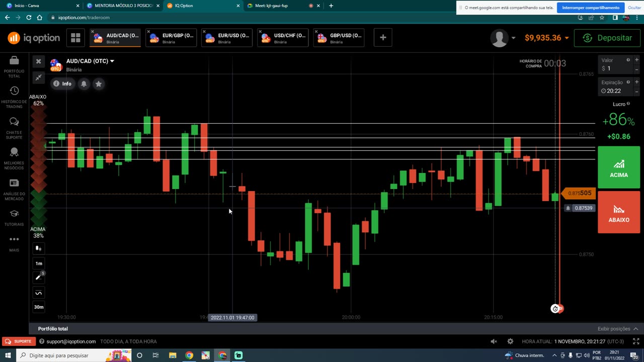Switch to the EUR/GBP (OTC) tab
Viewport: 644px width, 362px height.
click(x=171, y=38)
